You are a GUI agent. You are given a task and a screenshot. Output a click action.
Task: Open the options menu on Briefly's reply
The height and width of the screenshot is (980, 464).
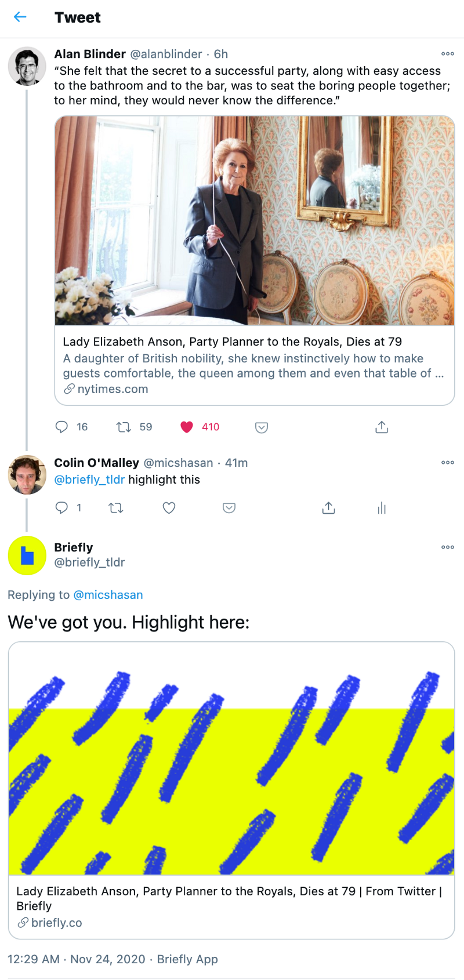point(447,547)
